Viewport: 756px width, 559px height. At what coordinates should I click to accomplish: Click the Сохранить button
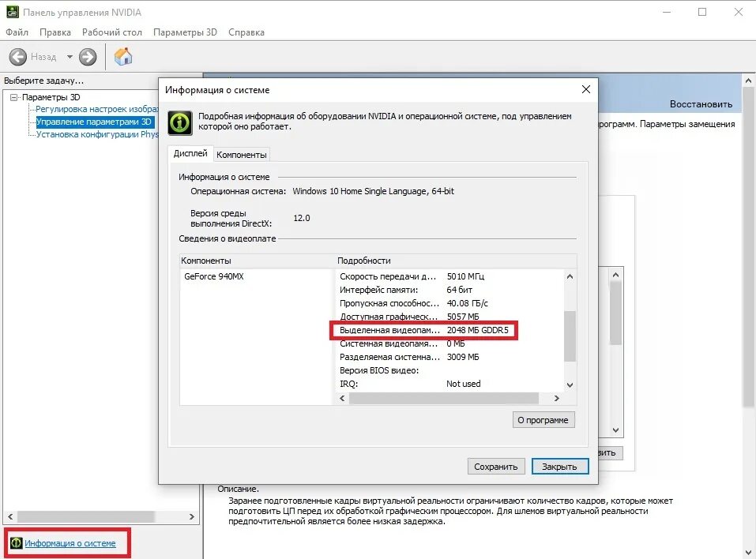(x=495, y=467)
